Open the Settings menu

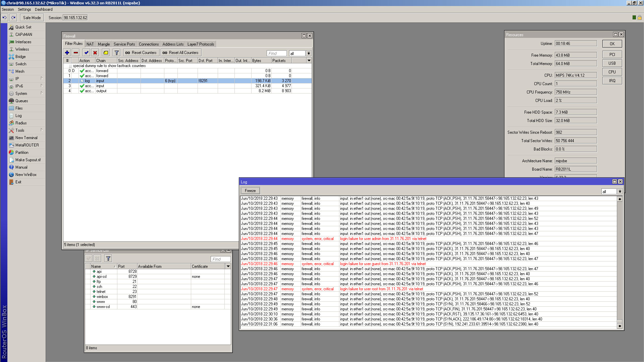(24, 9)
